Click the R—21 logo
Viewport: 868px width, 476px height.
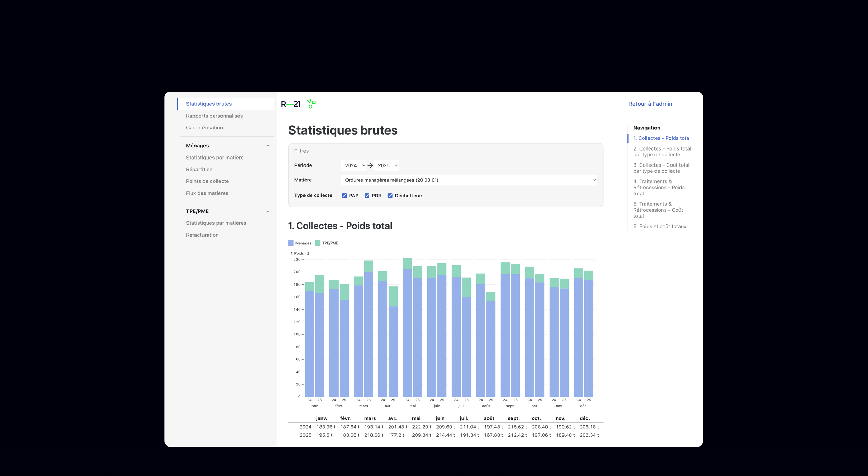(290, 104)
